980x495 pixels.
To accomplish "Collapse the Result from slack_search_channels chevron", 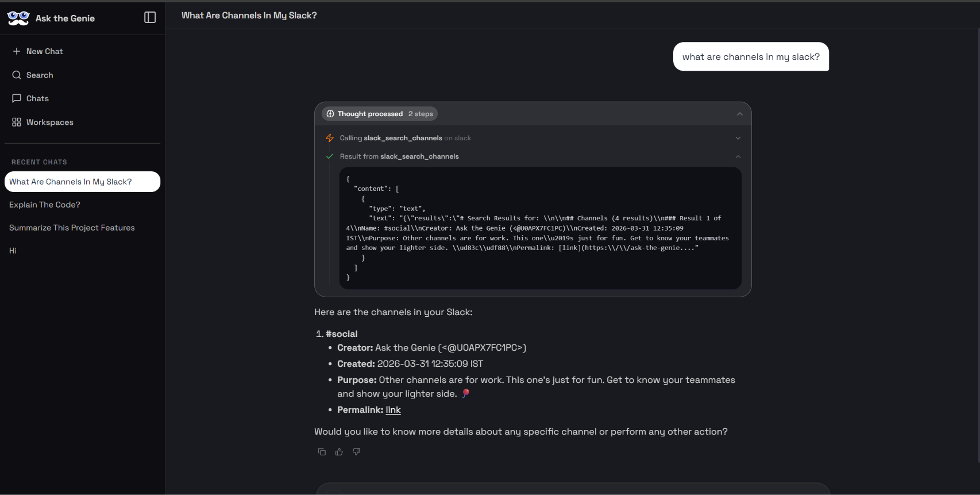I will [x=738, y=156].
